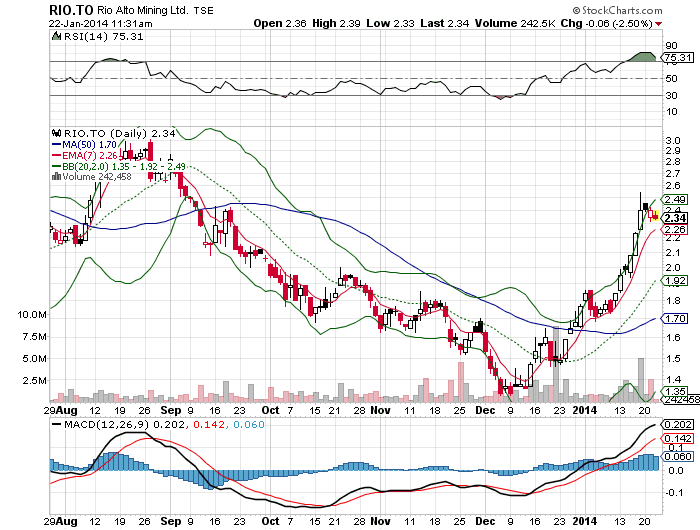Click the Aug label on MACD chart axis
Image resolution: width=700 pixels, height=530 pixels.
coord(66,521)
